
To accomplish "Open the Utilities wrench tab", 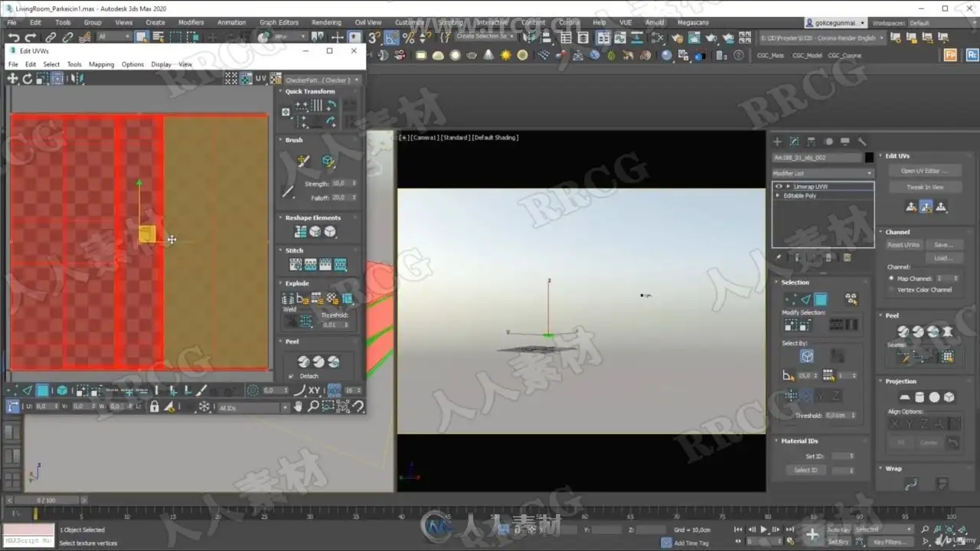I will pyautogui.click(x=861, y=142).
